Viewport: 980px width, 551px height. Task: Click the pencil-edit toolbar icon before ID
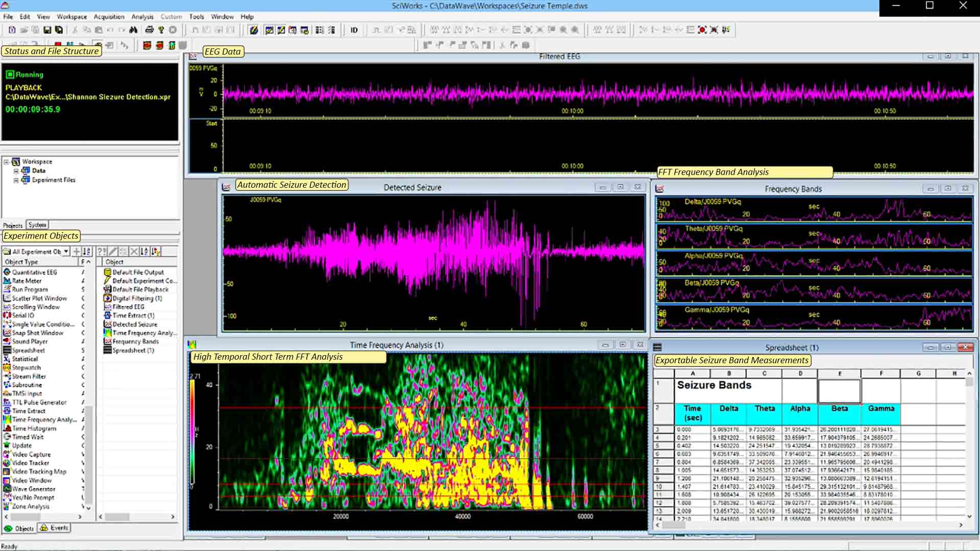254,30
